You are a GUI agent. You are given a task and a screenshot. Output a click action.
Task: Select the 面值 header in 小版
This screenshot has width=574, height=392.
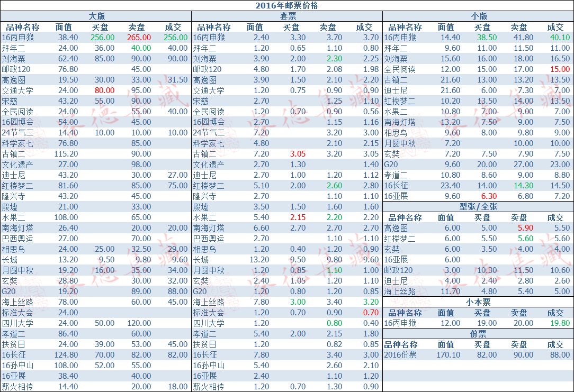(446, 27)
